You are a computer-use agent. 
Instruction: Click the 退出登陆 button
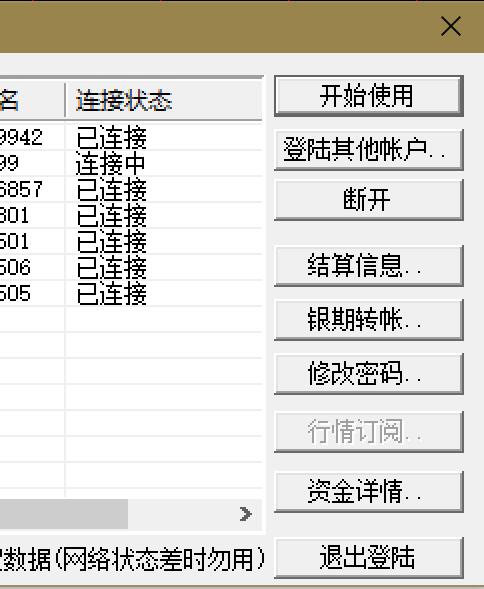pyautogui.click(x=369, y=558)
